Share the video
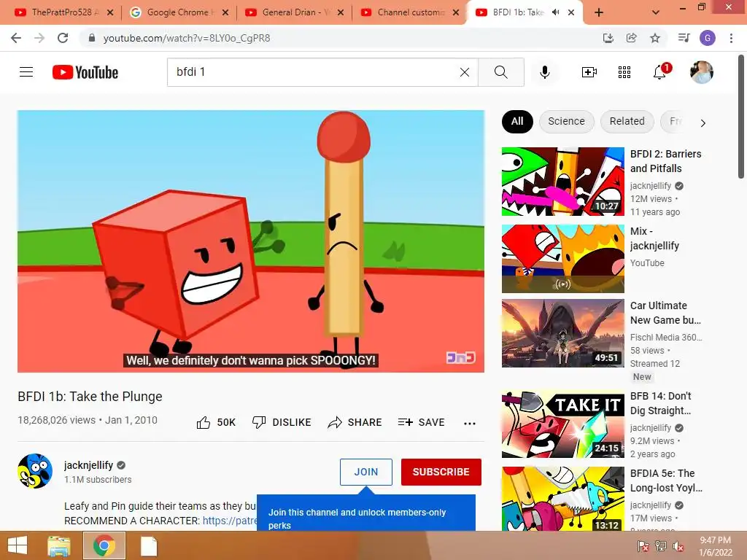 click(x=355, y=422)
